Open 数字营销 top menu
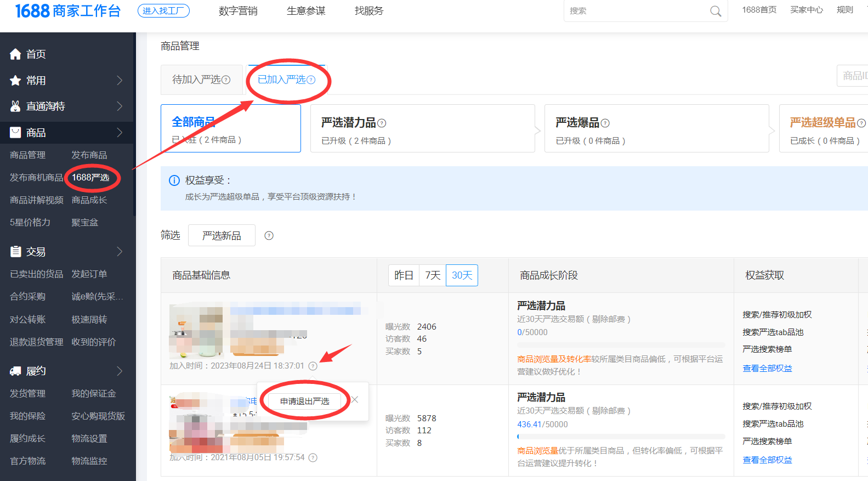This screenshot has height=481, width=868. click(238, 11)
